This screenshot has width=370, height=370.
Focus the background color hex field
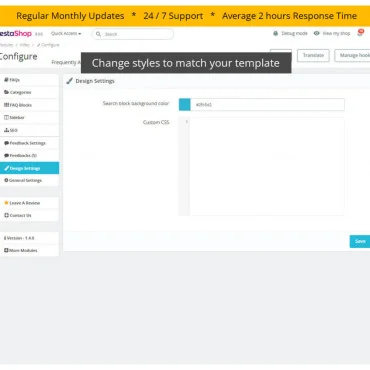(x=268, y=104)
